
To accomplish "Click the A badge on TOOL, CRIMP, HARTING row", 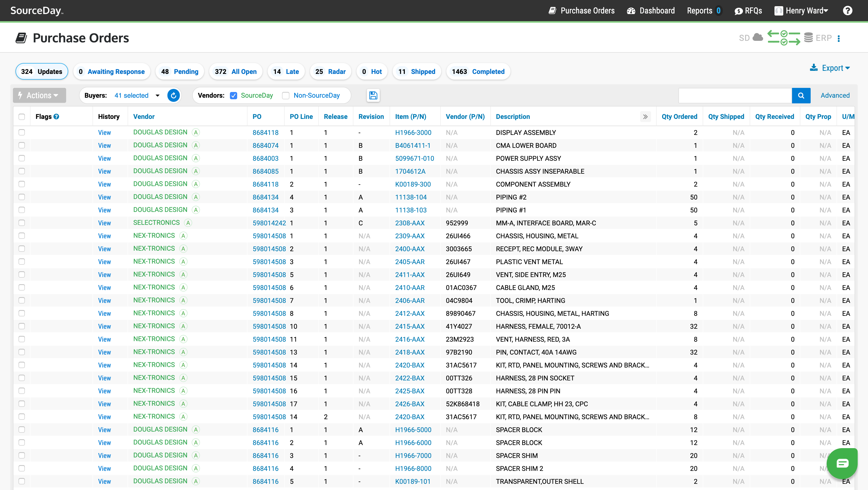I will [x=183, y=300].
